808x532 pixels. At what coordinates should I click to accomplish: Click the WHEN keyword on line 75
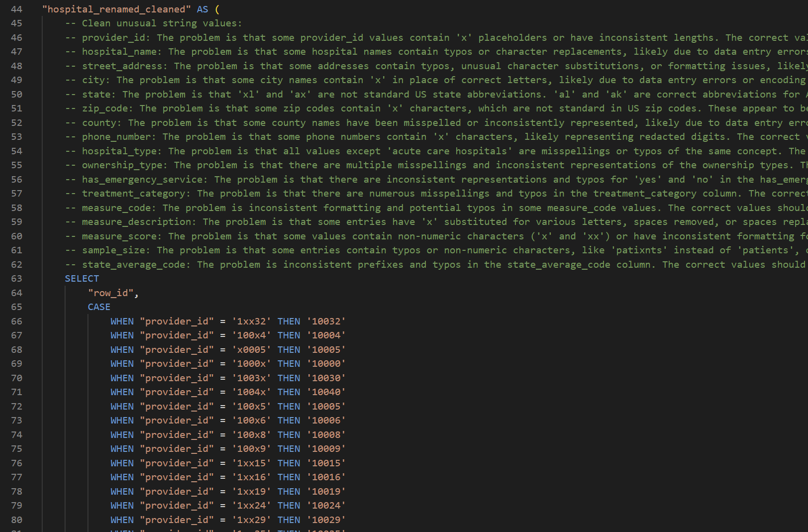coord(122,449)
